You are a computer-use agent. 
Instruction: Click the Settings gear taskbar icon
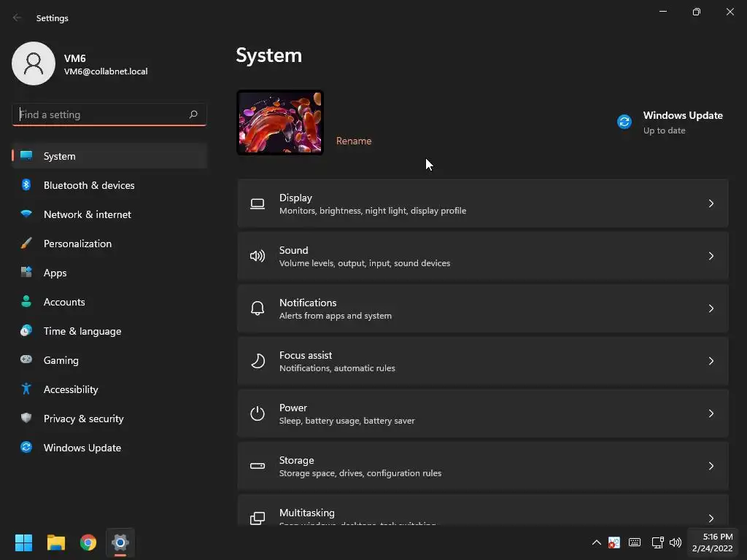[x=120, y=542]
